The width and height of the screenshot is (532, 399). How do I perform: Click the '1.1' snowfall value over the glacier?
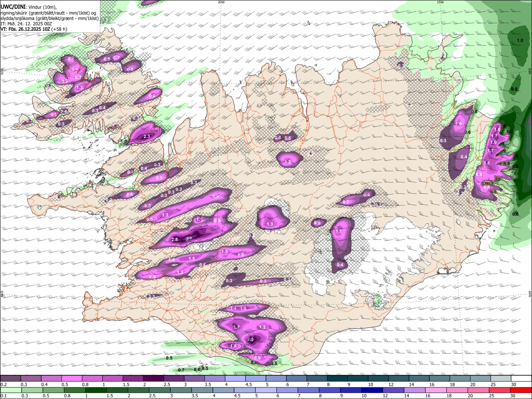(339, 231)
